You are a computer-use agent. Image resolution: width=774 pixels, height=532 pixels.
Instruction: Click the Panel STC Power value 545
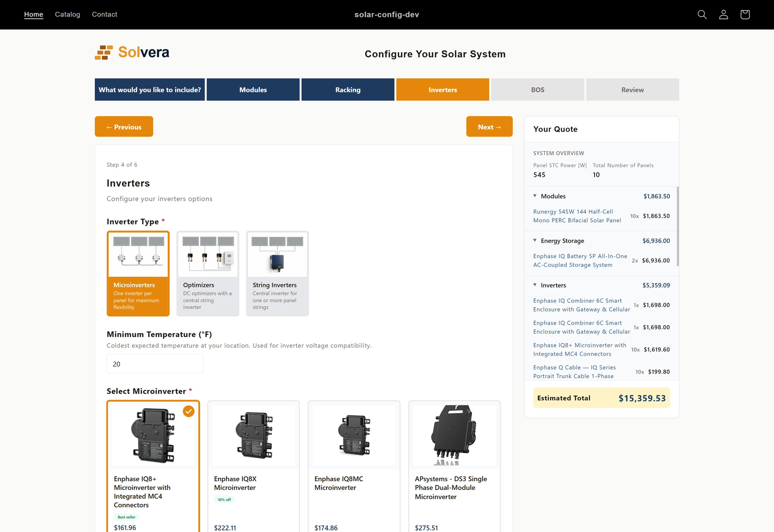(x=539, y=175)
